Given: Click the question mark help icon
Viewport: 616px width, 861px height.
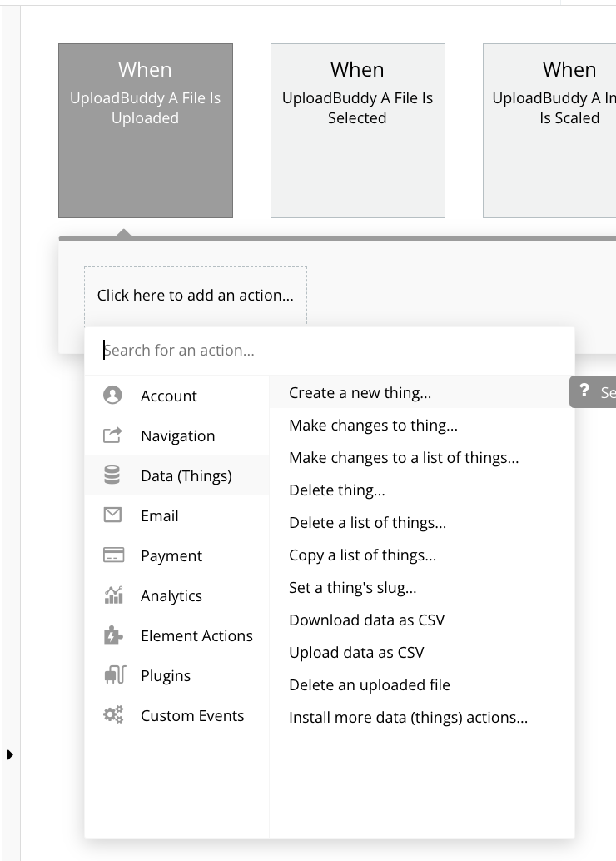Looking at the screenshot, I should click(x=584, y=391).
